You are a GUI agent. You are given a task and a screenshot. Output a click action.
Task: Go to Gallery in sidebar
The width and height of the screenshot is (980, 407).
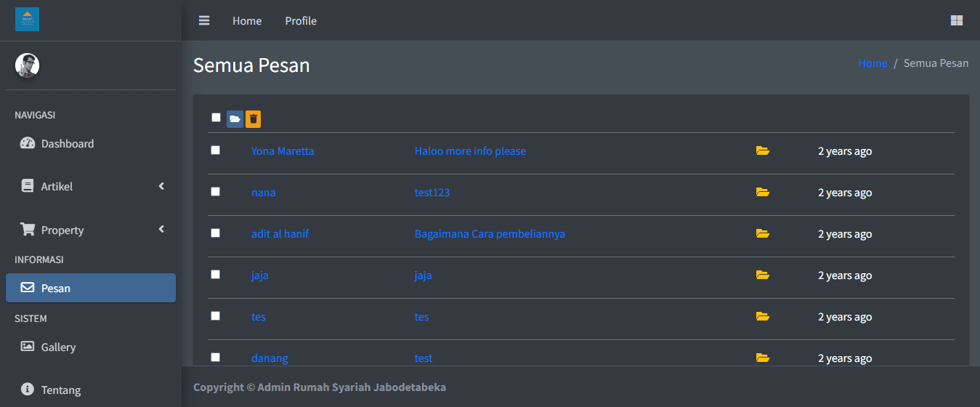click(58, 347)
